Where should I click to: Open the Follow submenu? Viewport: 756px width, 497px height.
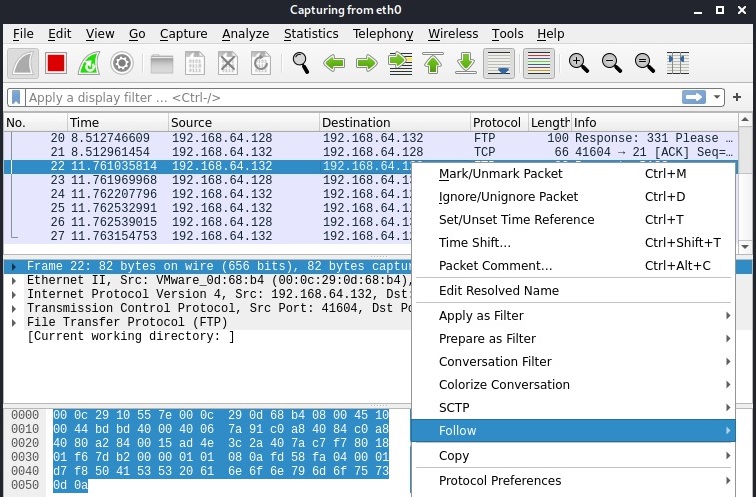(x=573, y=430)
